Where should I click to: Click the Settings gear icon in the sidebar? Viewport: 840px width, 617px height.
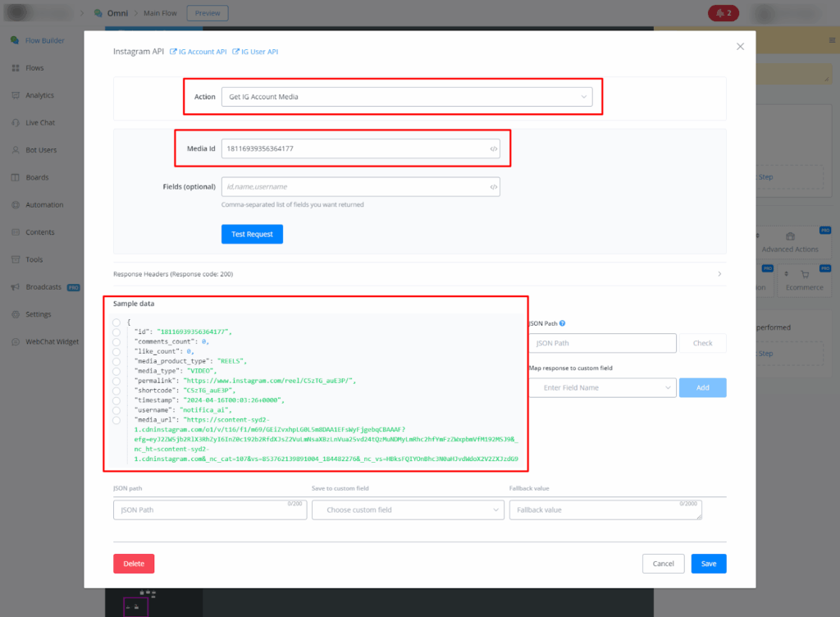pyautogui.click(x=16, y=314)
